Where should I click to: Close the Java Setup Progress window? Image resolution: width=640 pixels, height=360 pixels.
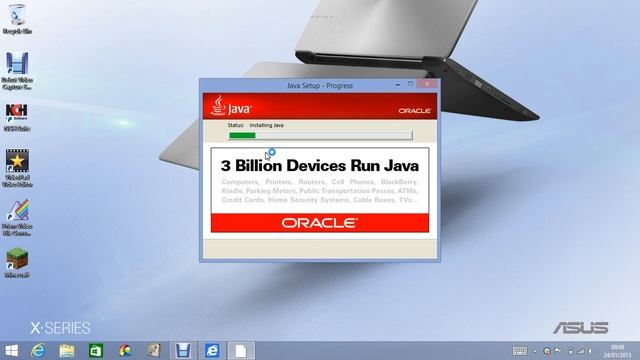tap(427, 84)
